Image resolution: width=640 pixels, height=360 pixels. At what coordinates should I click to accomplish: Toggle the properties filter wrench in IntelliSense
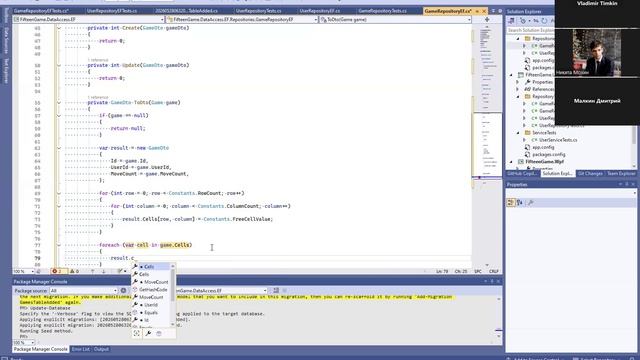pos(148,333)
